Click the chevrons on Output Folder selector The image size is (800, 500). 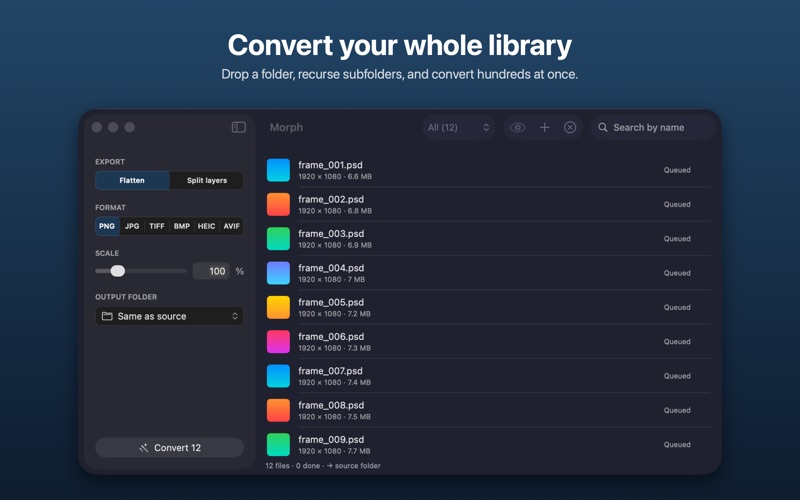235,316
